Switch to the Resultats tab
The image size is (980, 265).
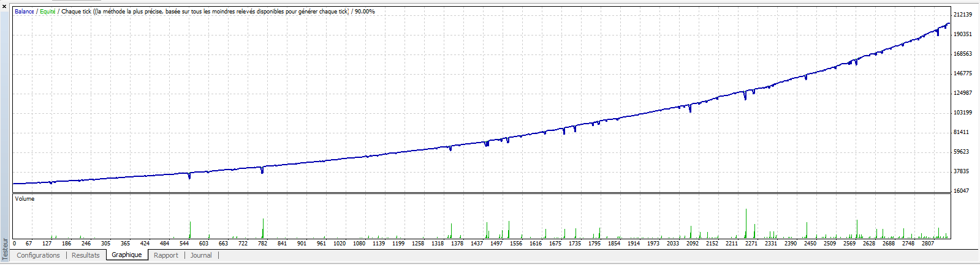point(85,255)
